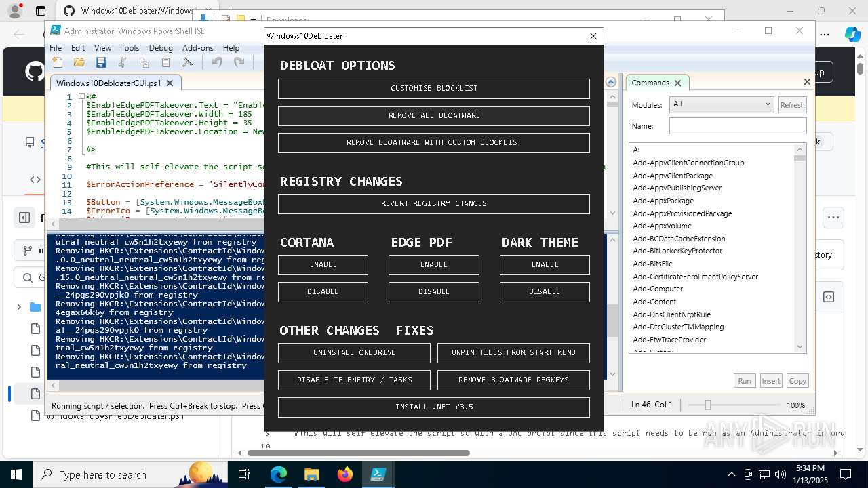This screenshot has height=488, width=868.
Task: Open Edge tab actions icon beside profile
Action: (x=41, y=11)
